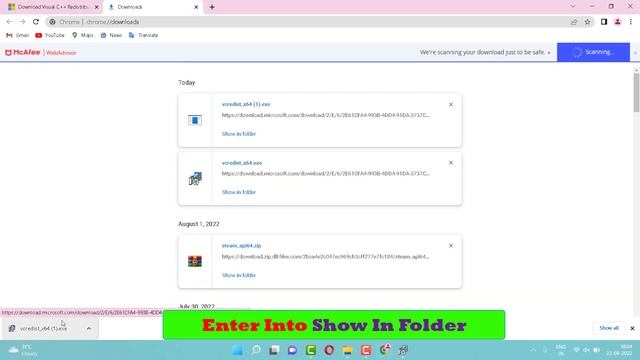Open Chat app on taskbar
This screenshot has width=640, height=360.
(292, 350)
